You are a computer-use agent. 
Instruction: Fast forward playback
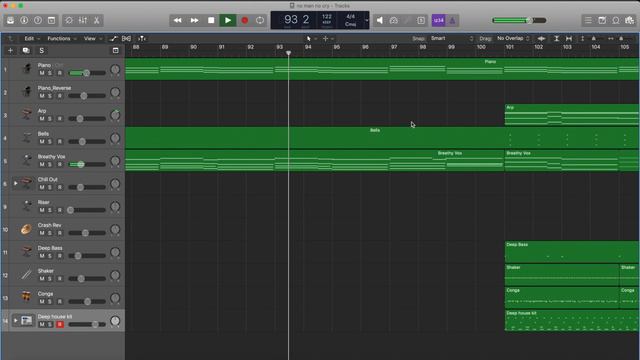[194, 20]
